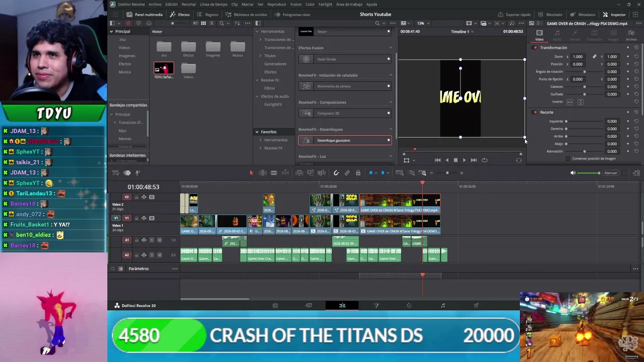Collapse the Favoritos section

coord(257,132)
